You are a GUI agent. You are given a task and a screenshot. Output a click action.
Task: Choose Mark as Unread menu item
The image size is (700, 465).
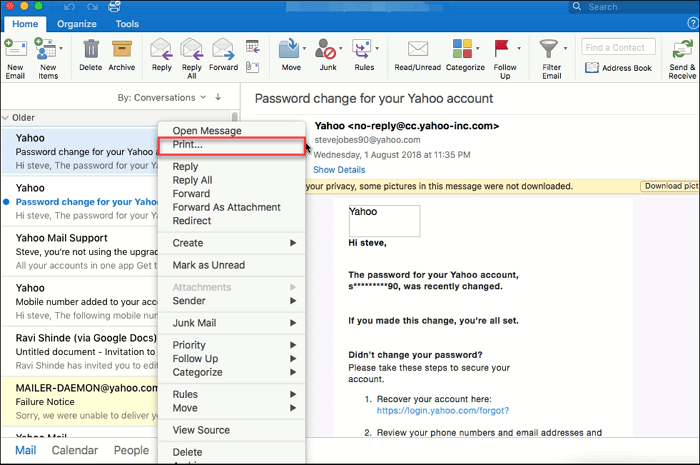[208, 265]
